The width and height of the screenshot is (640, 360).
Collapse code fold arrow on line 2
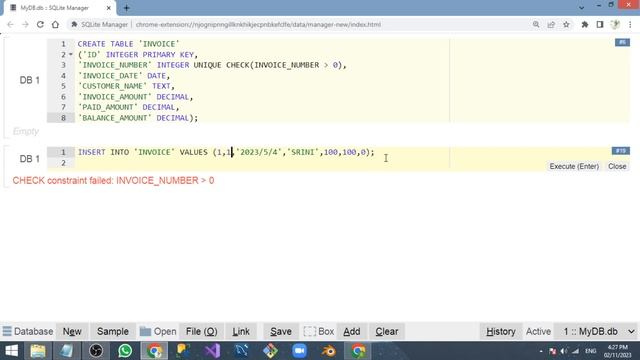[71, 54]
